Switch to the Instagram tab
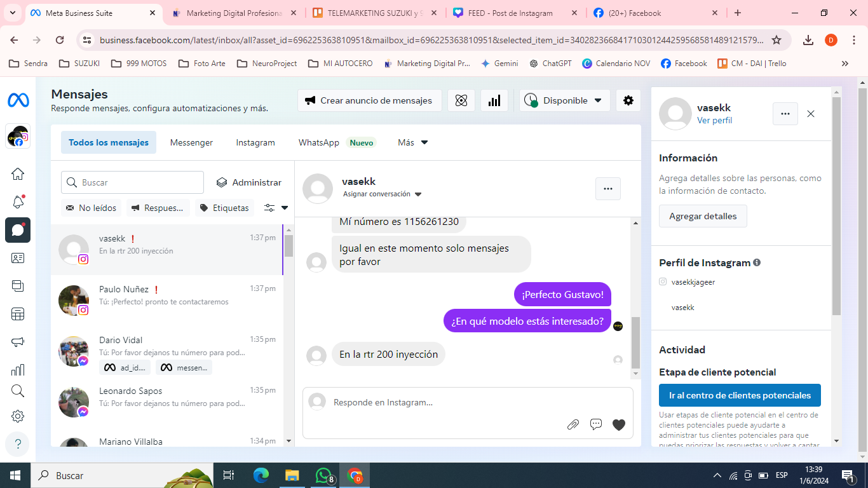The width and height of the screenshot is (868, 488). [x=255, y=142]
